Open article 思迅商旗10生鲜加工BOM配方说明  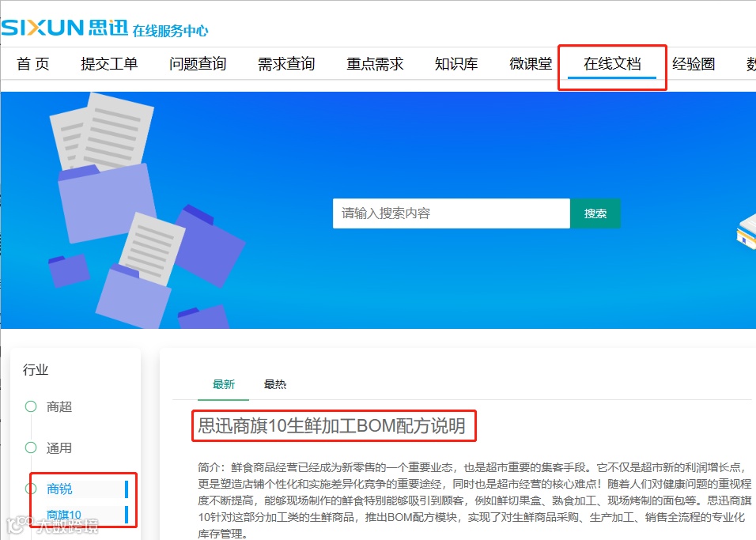pos(331,425)
